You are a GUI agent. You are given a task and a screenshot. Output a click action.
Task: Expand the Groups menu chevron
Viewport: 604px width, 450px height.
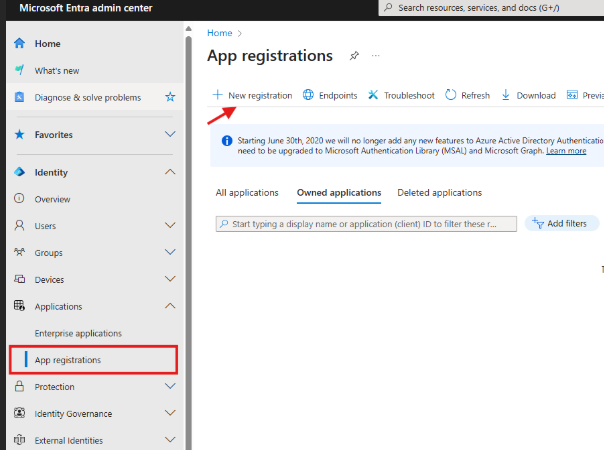click(x=170, y=253)
